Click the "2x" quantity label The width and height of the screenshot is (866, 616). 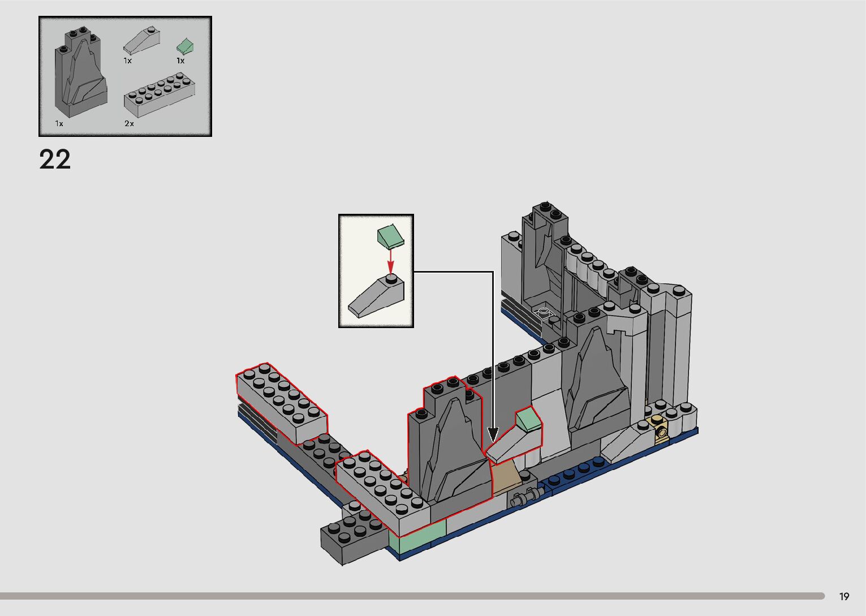[x=130, y=123]
